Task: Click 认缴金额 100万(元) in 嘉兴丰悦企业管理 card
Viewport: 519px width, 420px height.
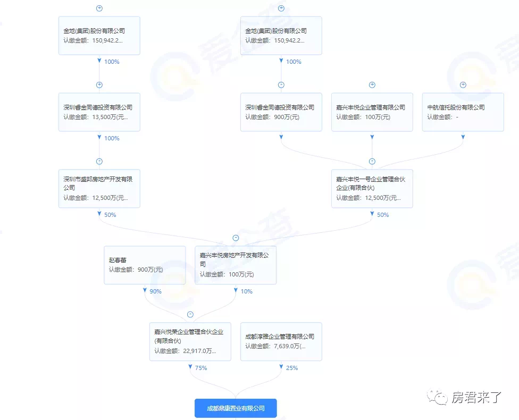Action: 363,117
